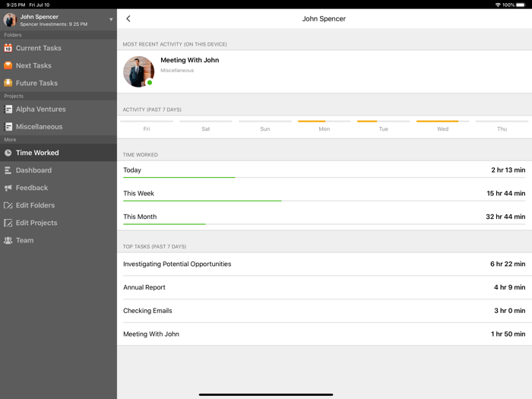532x399 pixels.
Task: Click the Alpha Ventures project icon
Action: (8, 109)
